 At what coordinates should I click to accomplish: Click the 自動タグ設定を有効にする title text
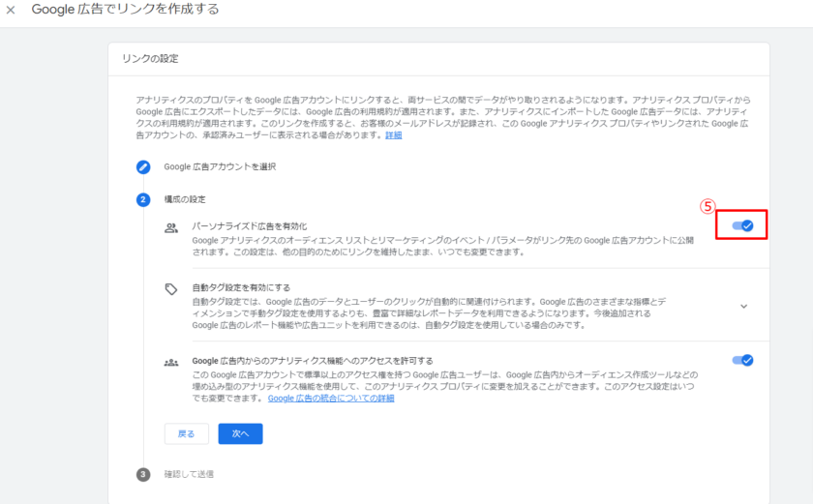click(x=241, y=287)
